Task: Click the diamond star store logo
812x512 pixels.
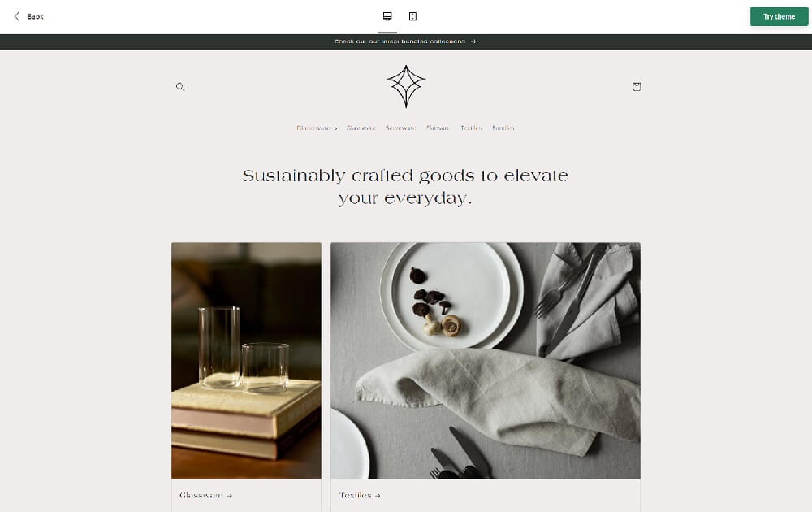Action: 406,86
